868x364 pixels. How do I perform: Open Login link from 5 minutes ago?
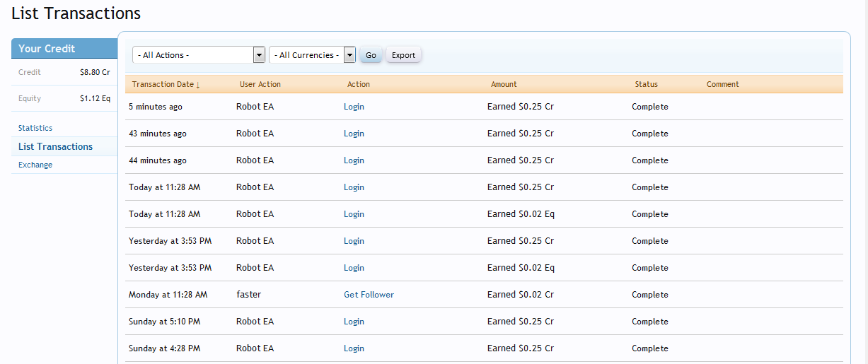point(354,107)
